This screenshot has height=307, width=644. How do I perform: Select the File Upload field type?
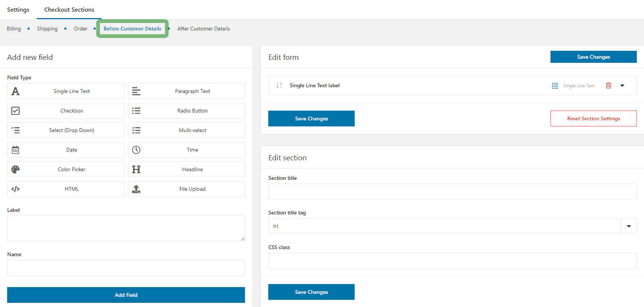click(186, 189)
